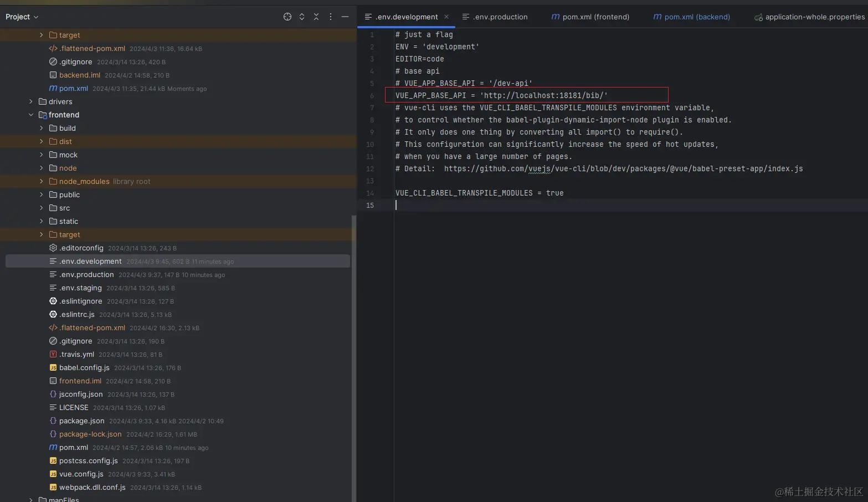Viewport: 868px width, 502px height.
Task: Expand the first target folder above .flattened-pom.xml
Action: (42, 35)
